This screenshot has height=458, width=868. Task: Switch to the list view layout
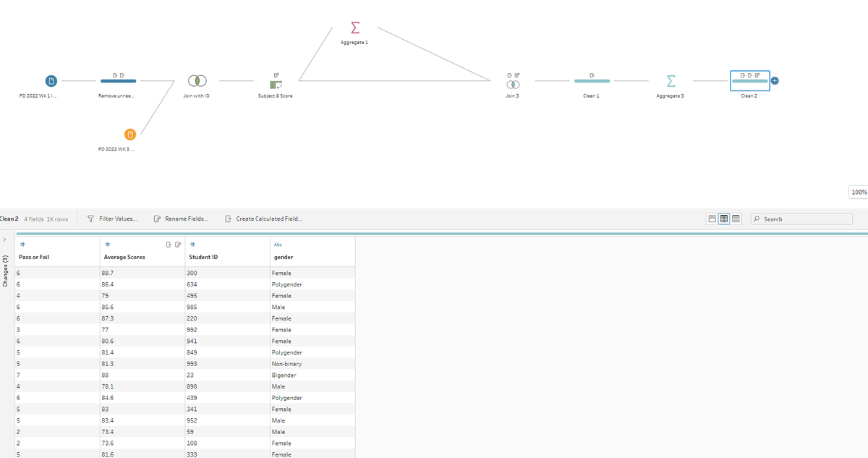click(x=735, y=218)
